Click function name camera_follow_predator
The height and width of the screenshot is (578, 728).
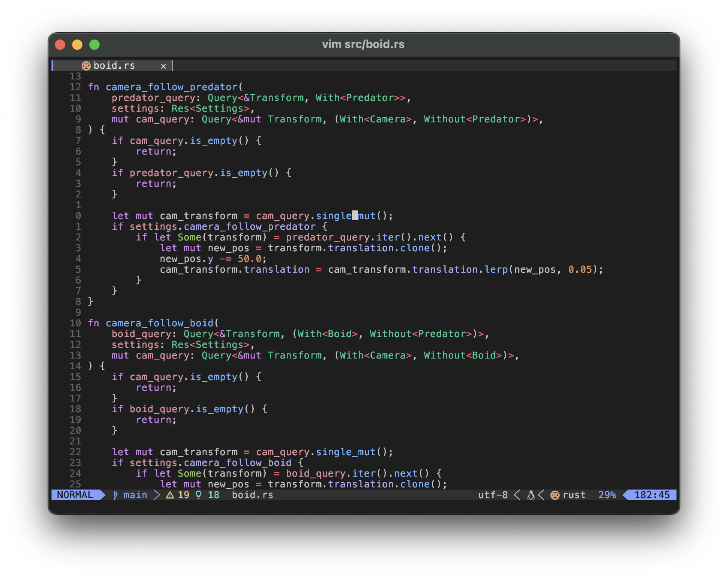click(x=172, y=87)
